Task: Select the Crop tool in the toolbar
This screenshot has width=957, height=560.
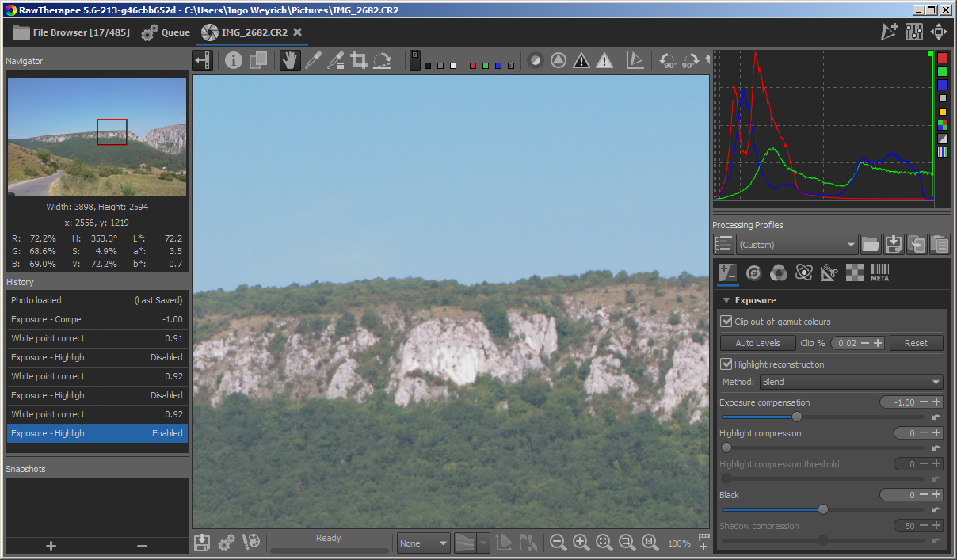Action: pos(359,61)
